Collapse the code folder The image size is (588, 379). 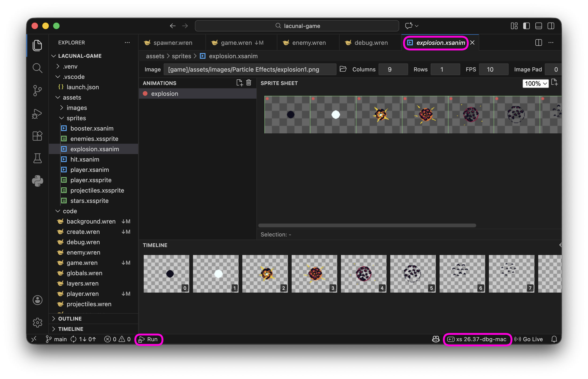point(58,211)
